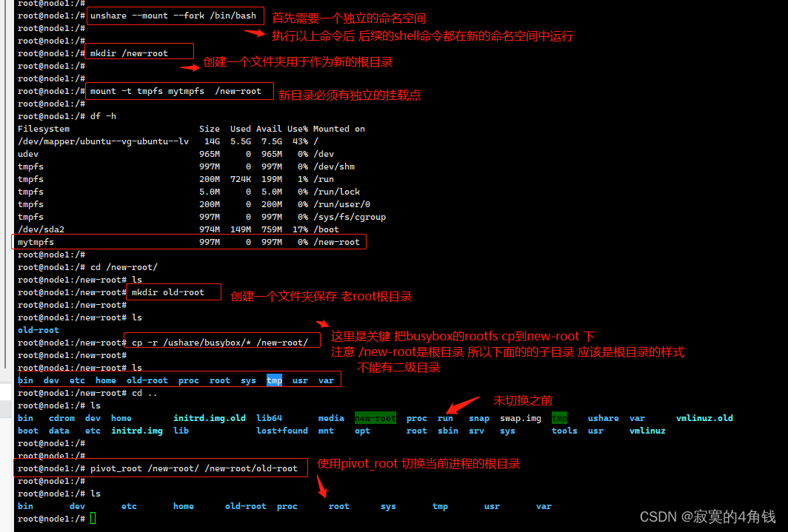Click the old-root directory in blue listing

147,380
